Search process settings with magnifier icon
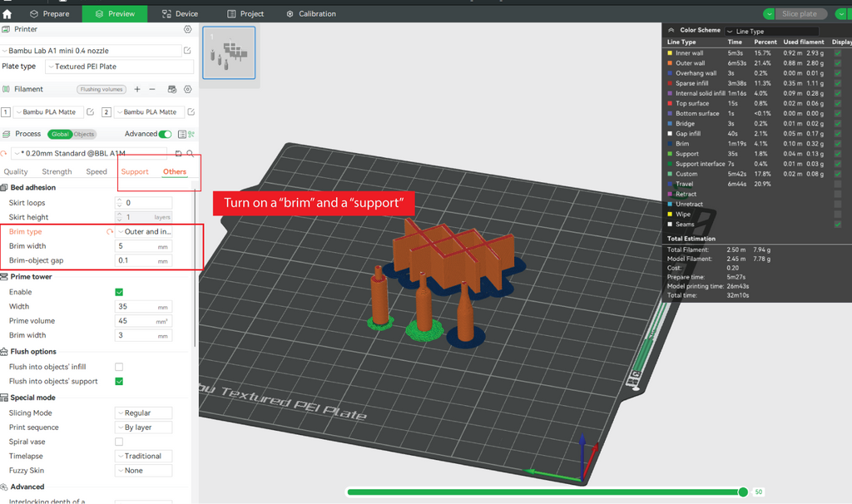 191,154
